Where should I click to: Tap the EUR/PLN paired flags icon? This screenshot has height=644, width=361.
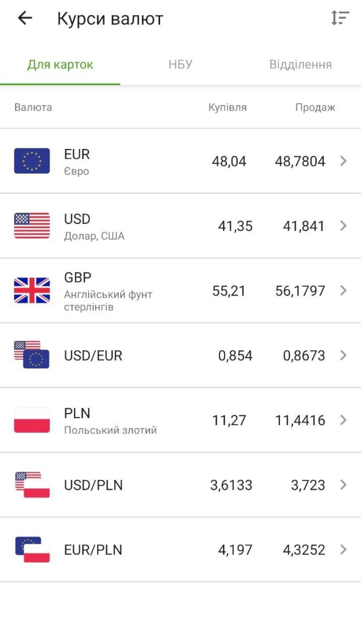32,549
